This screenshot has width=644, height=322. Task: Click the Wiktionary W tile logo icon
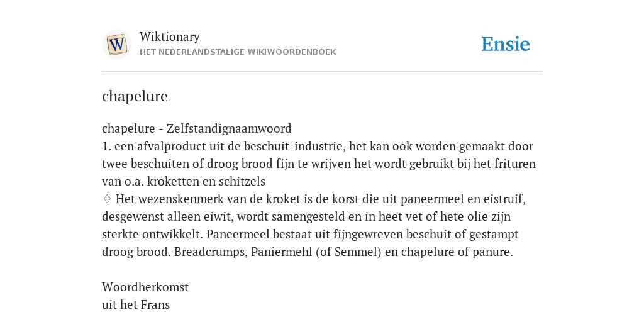pos(116,45)
